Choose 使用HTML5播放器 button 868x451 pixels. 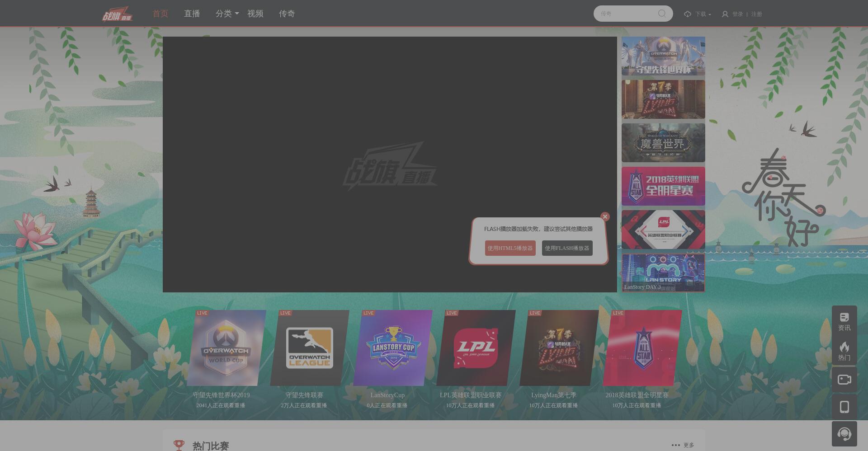[510, 248]
